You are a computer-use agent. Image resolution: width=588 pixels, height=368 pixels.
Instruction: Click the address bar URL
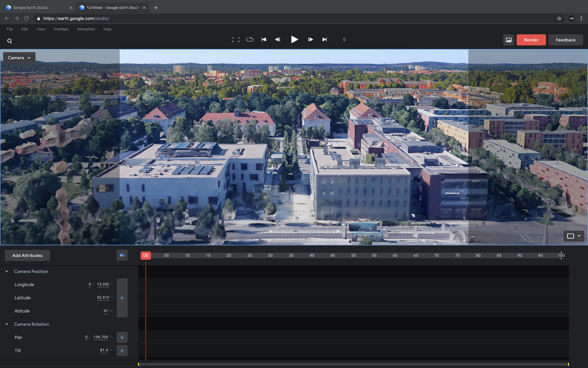pos(76,18)
